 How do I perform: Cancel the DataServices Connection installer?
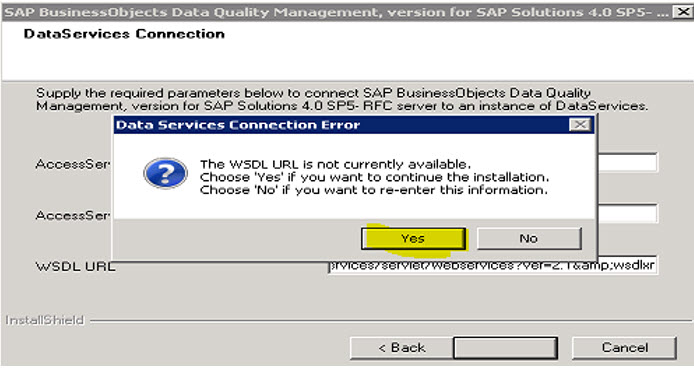624,348
